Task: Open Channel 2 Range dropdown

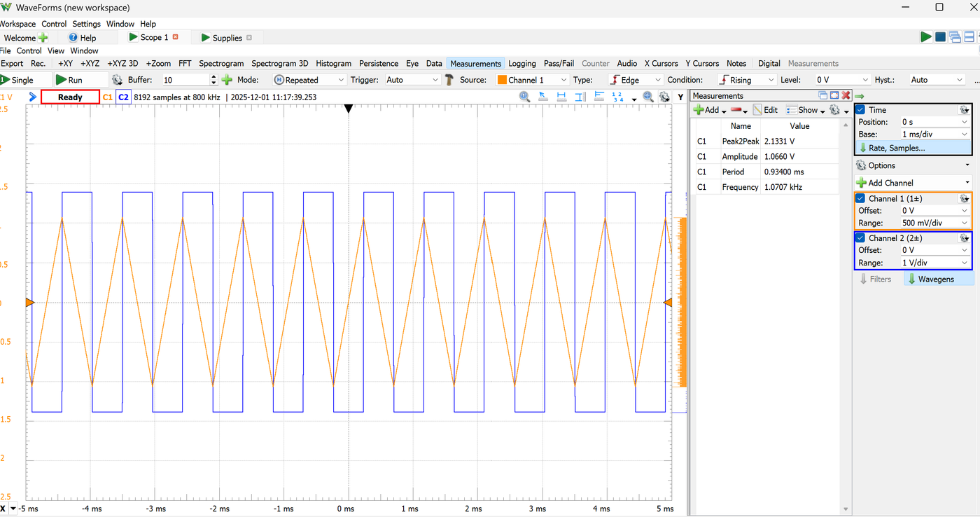Action: pyautogui.click(x=965, y=263)
